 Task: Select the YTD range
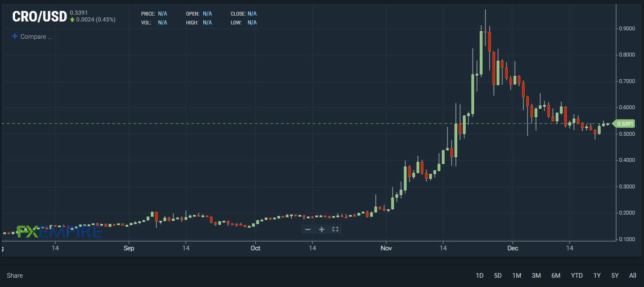point(577,276)
